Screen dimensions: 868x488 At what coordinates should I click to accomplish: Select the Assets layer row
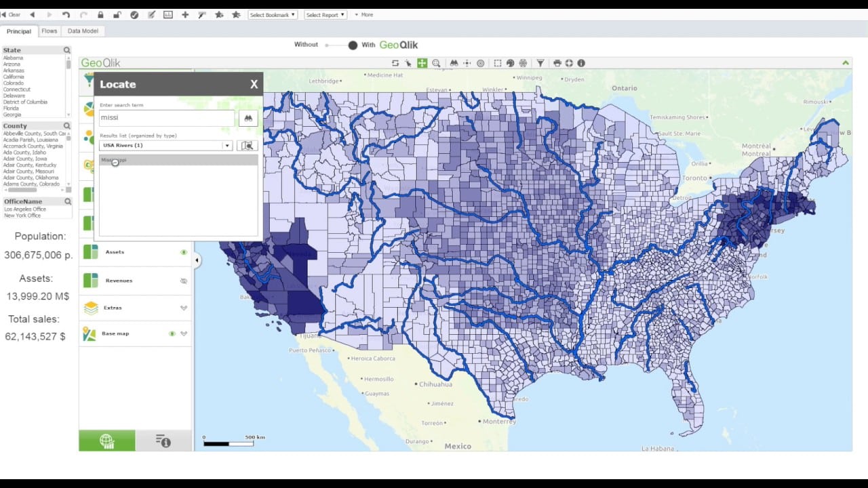click(x=135, y=252)
